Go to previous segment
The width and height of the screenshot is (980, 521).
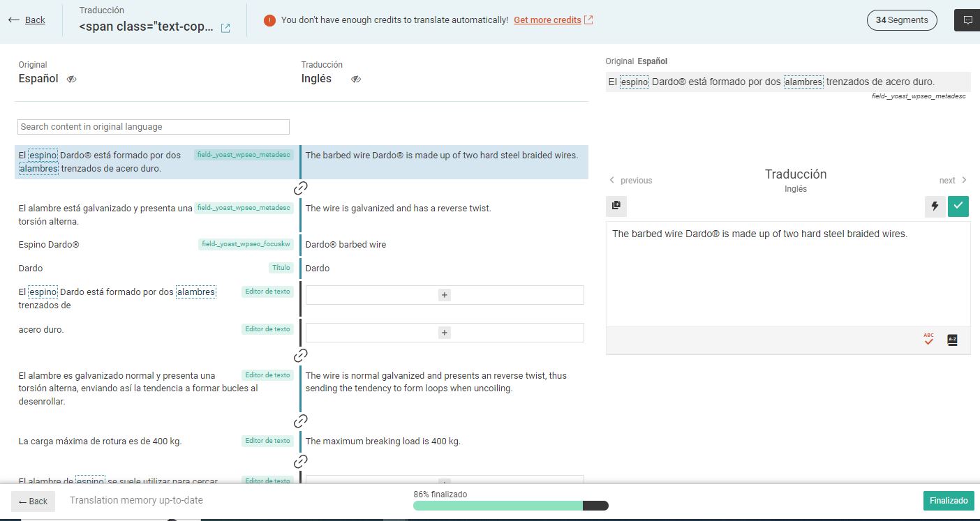click(630, 180)
